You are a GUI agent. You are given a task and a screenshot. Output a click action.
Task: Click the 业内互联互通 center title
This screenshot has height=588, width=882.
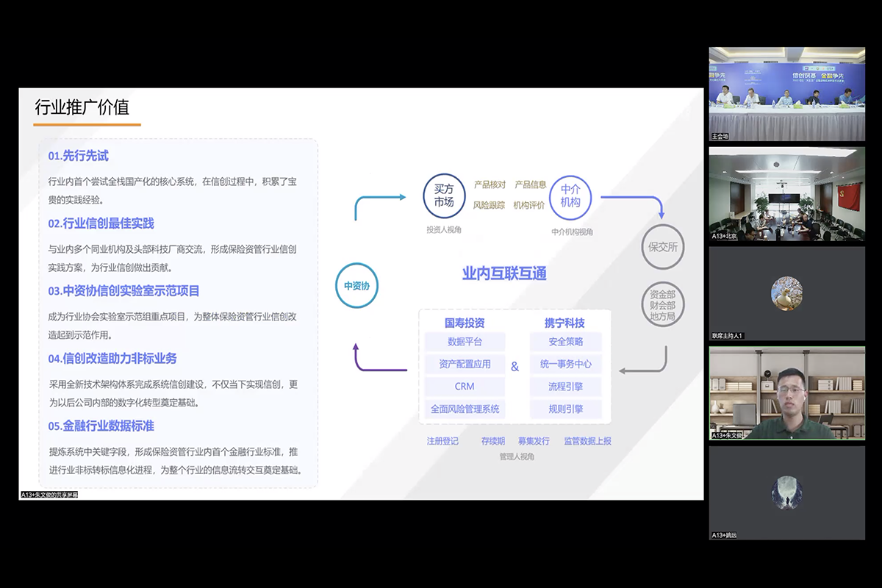click(x=504, y=274)
